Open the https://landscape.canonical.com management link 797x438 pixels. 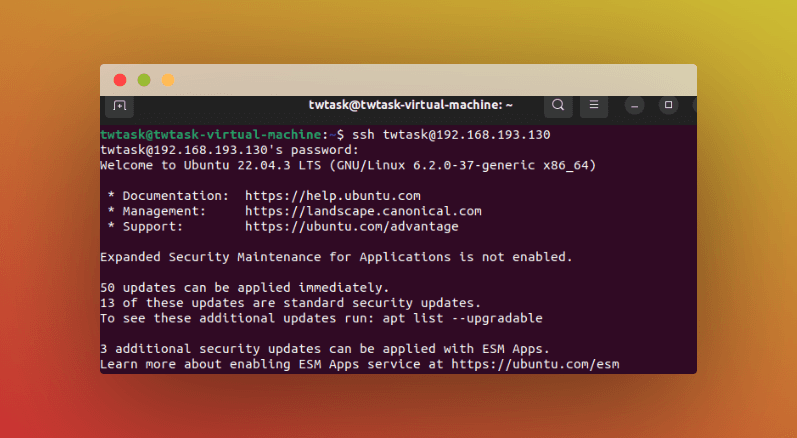click(x=363, y=211)
